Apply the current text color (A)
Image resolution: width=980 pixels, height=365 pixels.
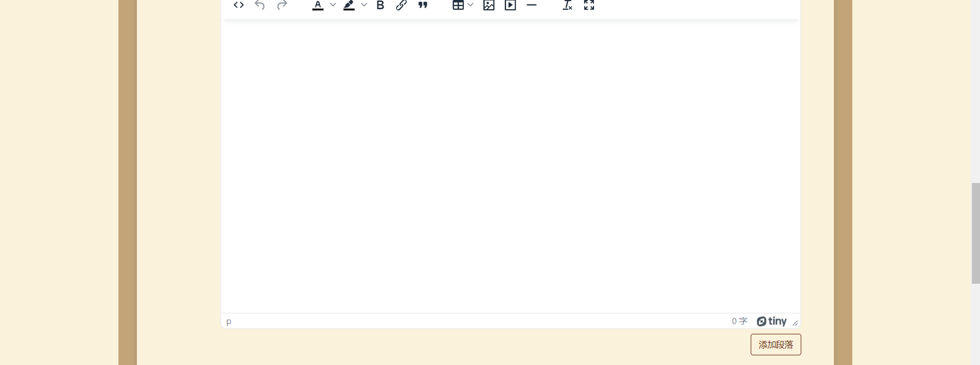tap(318, 5)
